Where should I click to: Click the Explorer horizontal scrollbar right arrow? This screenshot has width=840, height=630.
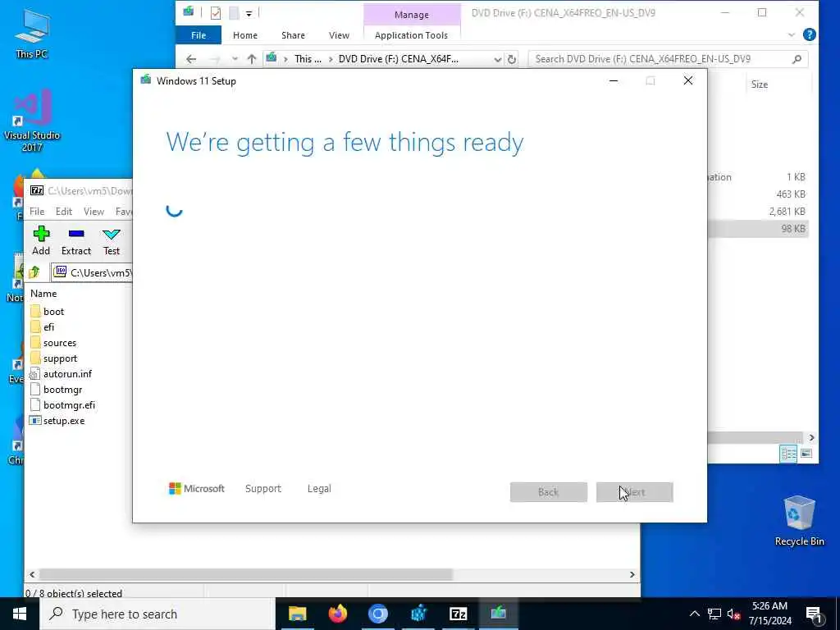click(x=811, y=438)
